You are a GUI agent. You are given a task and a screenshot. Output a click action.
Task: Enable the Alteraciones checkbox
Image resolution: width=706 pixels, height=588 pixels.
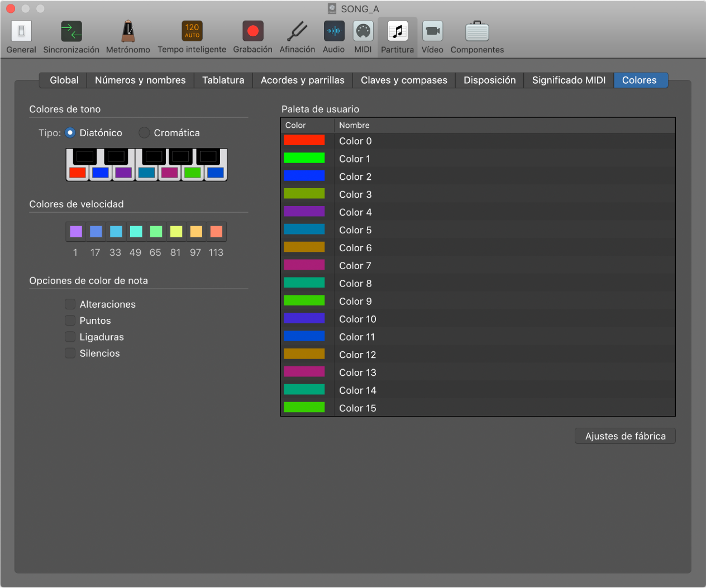point(70,304)
